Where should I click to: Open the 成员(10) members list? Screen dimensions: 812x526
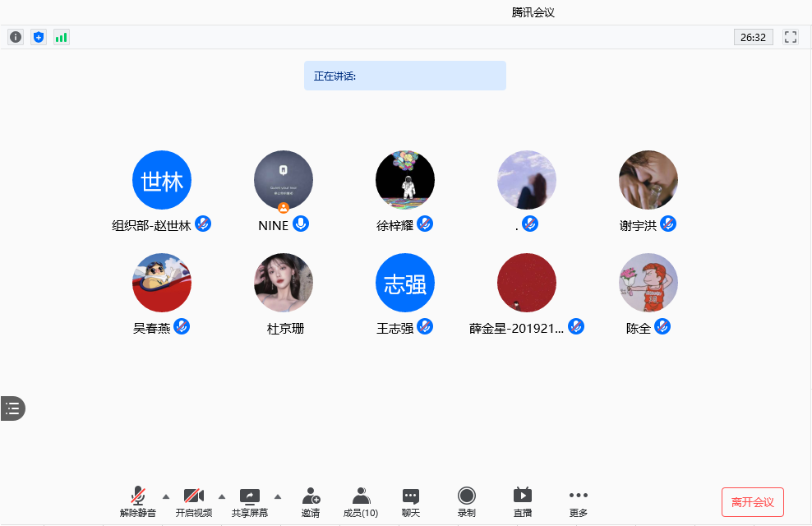(x=361, y=501)
